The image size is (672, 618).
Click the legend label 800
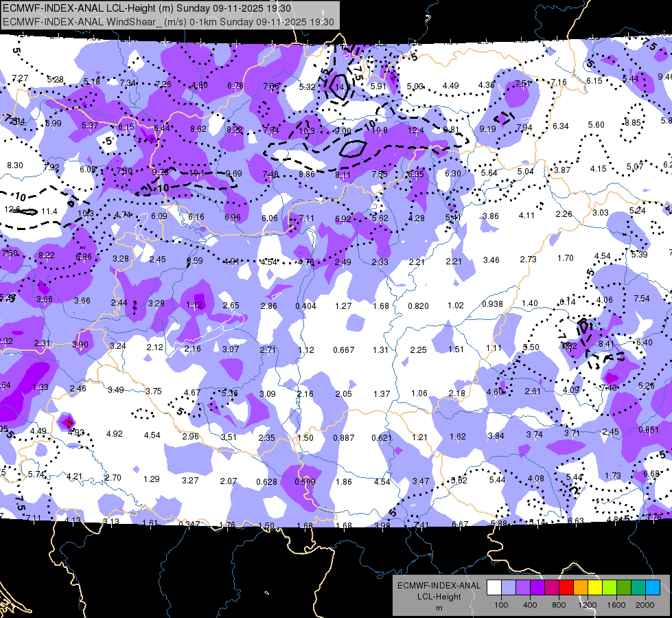pyautogui.click(x=559, y=605)
